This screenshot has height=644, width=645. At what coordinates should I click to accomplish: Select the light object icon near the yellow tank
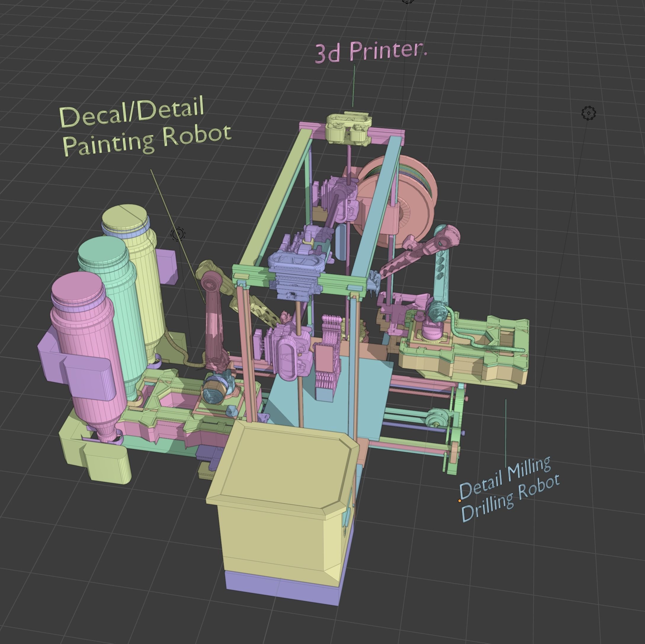pos(178,234)
